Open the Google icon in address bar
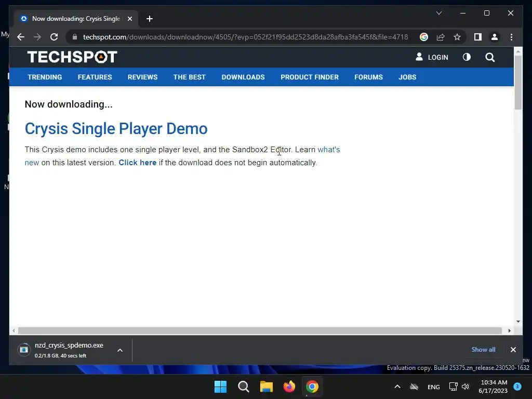Image resolution: width=532 pixels, height=399 pixels. coord(424,37)
